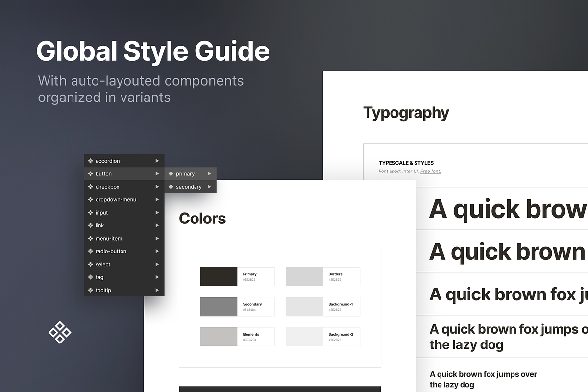588x392 pixels.
Task: Click the component icon beside tag
Action: pos(91,277)
